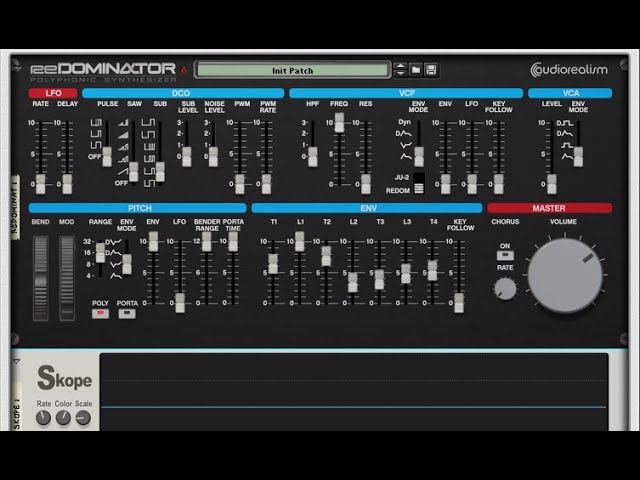Collapse the Skope device with its triangle
The width and height of the screenshot is (640, 480).
click(16, 361)
